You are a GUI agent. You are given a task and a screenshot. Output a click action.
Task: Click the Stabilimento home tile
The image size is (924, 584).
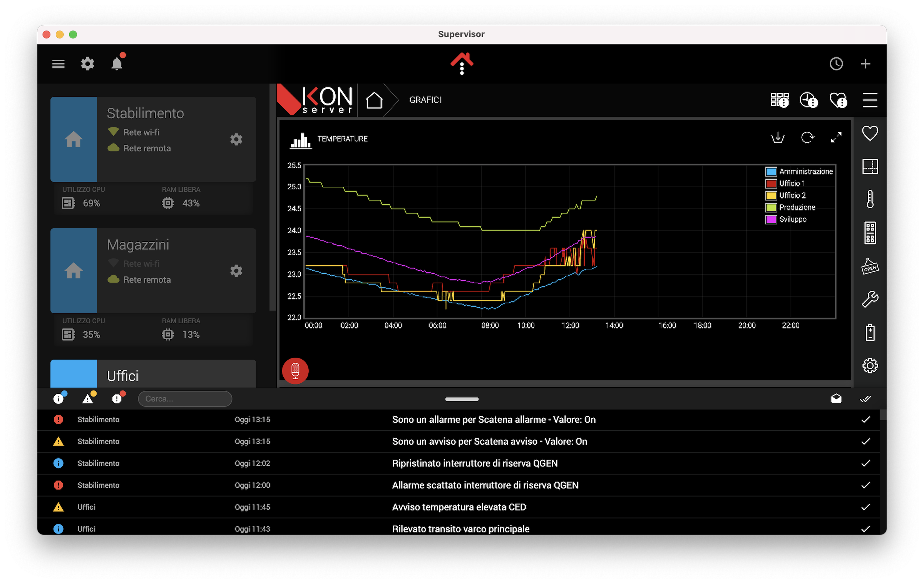pyautogui.click(x=74, y=139)
